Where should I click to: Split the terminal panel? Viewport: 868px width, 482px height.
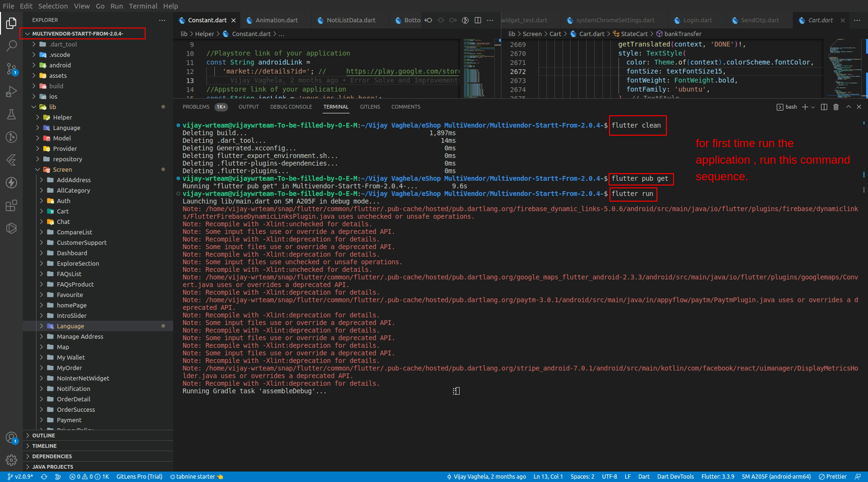coord(824,107)
